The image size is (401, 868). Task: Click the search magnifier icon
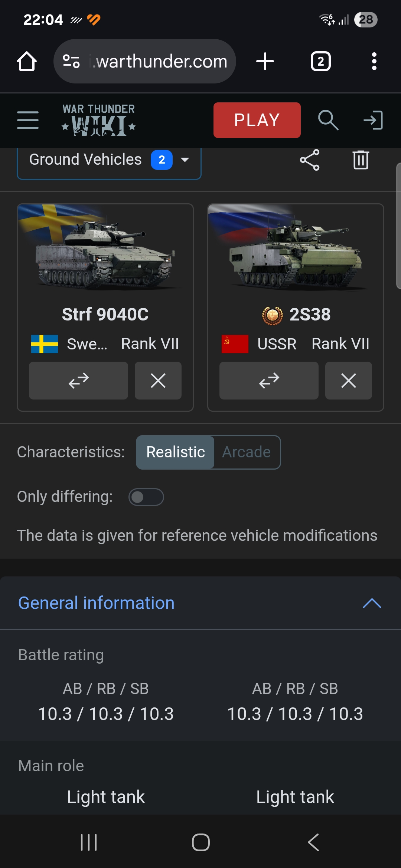coord(328,120)
